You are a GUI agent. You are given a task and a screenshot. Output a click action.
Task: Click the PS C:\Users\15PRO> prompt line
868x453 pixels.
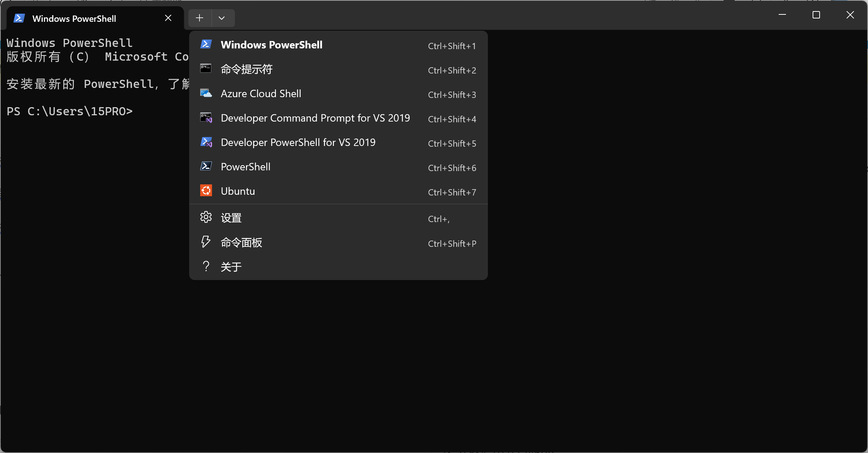pos(69,111)
